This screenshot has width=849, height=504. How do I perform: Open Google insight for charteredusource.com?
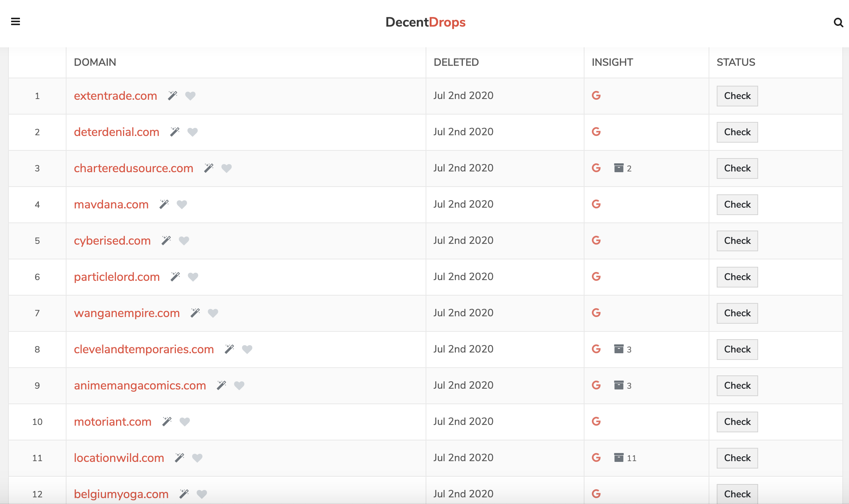click(596, 168)
